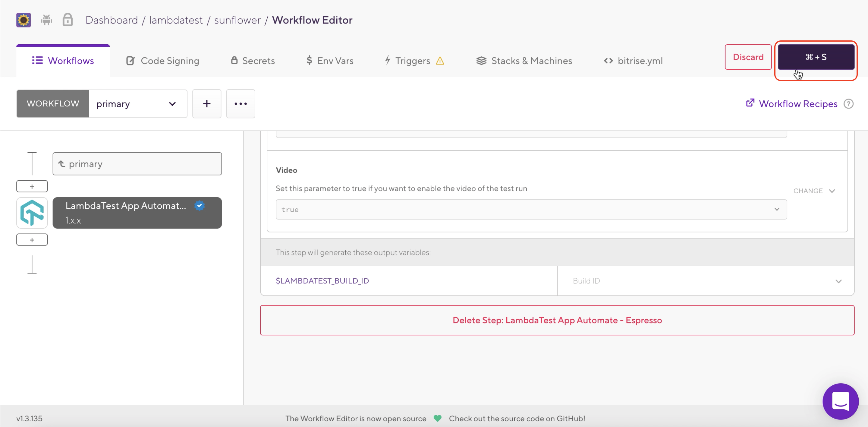Click the sunflower project icon in the header

[x=23, y=20]
